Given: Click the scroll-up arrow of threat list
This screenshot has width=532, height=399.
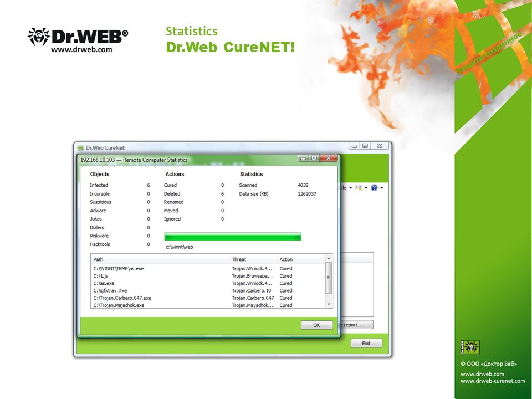Looking at the screenshot, I should click(329, 259).
